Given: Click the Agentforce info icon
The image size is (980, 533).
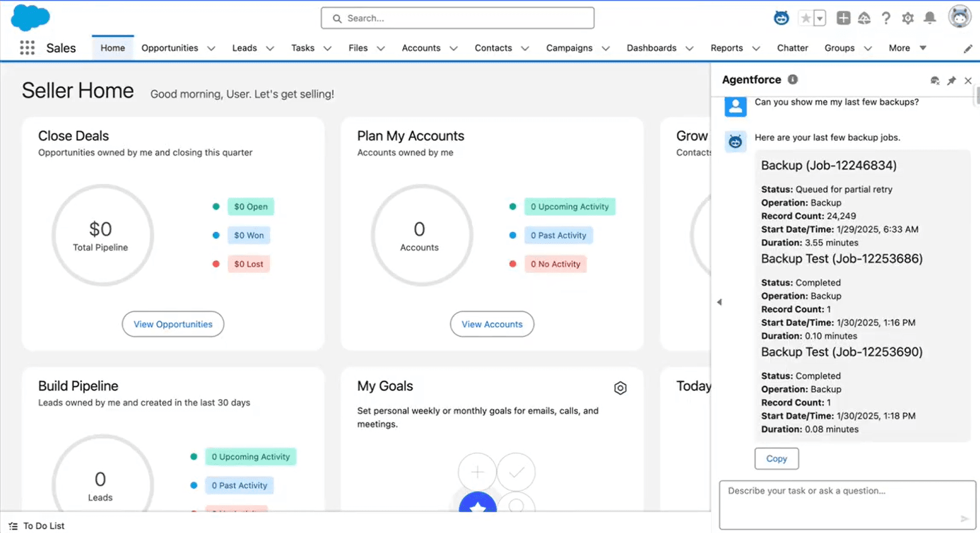Looking at the screenshot, I should pyautogui.click(x=793, y=79).
